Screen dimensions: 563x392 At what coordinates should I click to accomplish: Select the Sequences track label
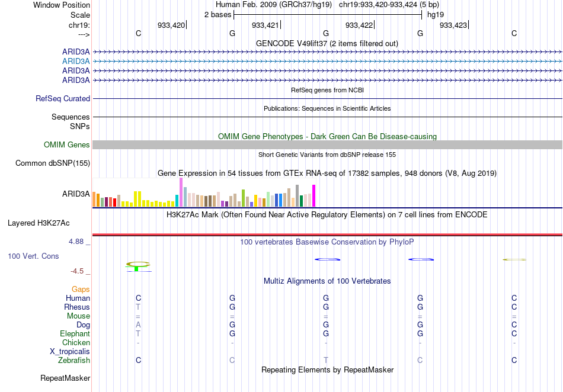click(71, 117)
